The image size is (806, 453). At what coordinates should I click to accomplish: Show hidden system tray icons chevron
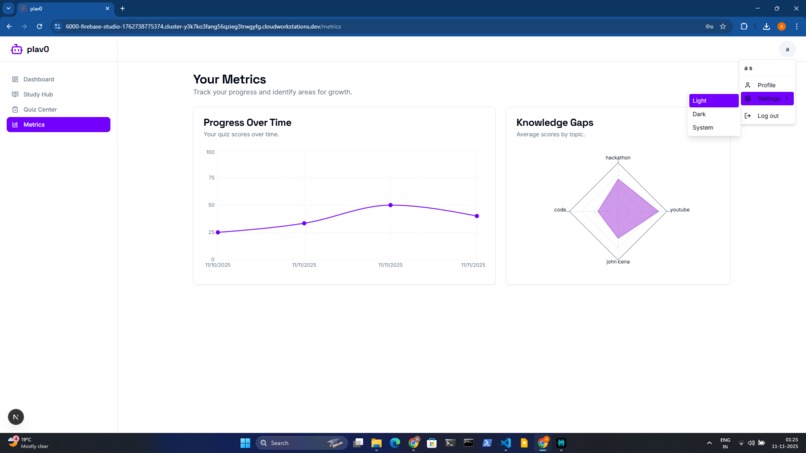click(x=709, y=443)
